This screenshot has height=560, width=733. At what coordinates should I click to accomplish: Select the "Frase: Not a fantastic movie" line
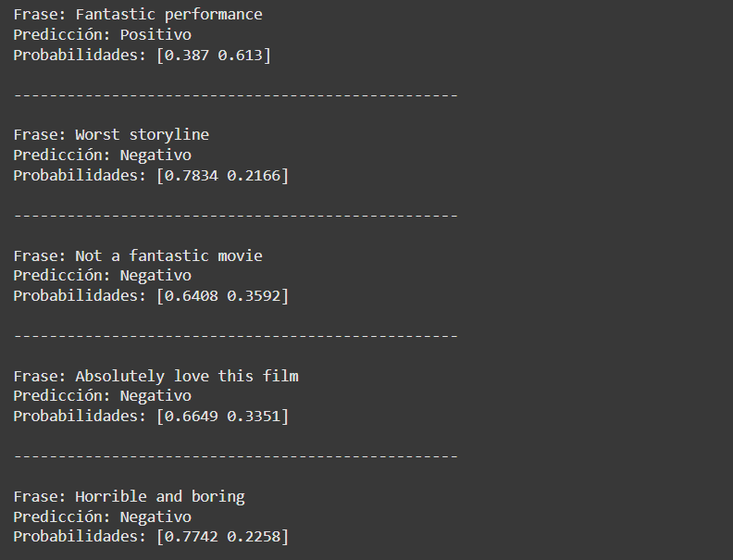[x=138, y=255]
